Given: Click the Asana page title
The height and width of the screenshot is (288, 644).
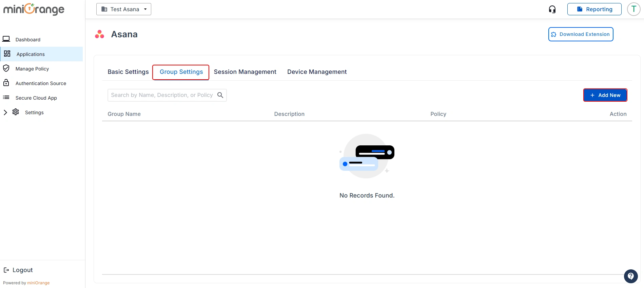Looking at the screenshot, I should click(x=124, y=34).
